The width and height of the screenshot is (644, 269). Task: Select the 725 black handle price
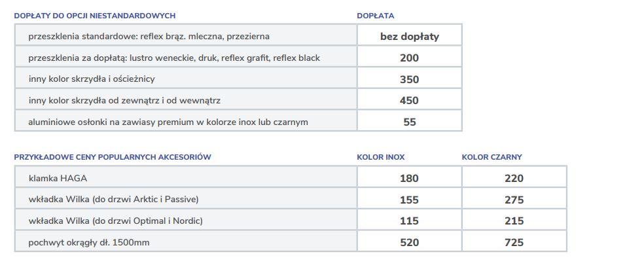click(514, 242)
